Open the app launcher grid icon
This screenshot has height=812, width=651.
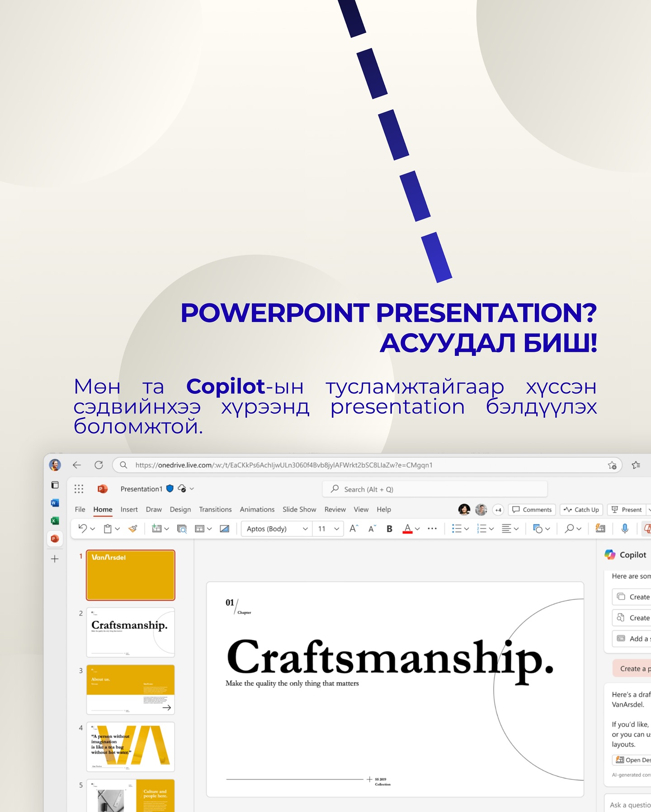click(79, 489)
